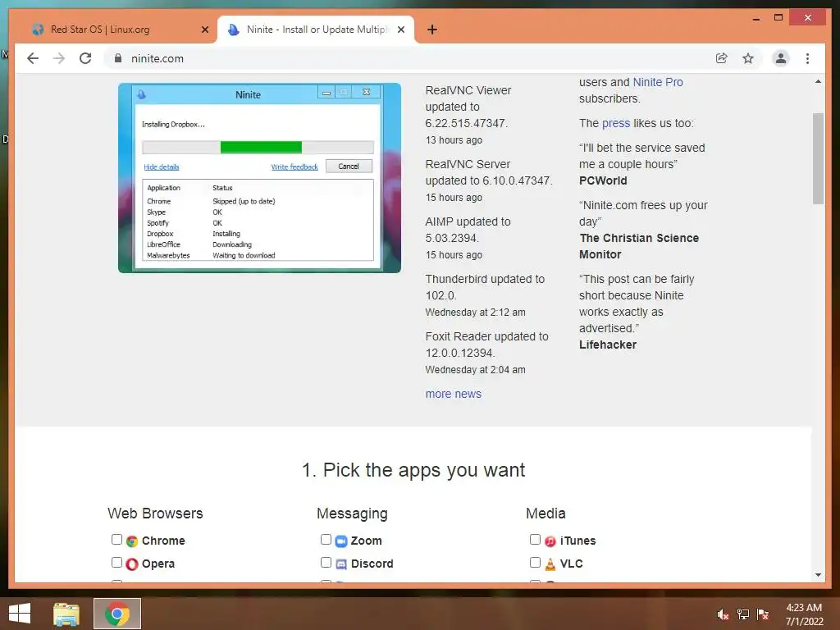Image resolution: width=840 pixels, height=630 pixels.
Task: Reload the ninite.com page
Action: pos(85,58)
